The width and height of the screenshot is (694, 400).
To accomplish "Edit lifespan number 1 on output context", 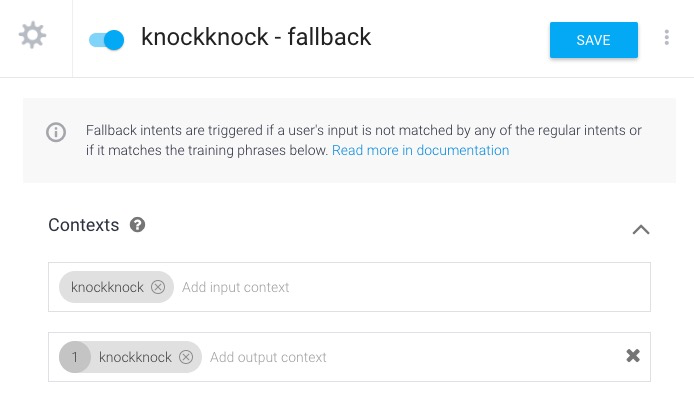I will 74,357.
